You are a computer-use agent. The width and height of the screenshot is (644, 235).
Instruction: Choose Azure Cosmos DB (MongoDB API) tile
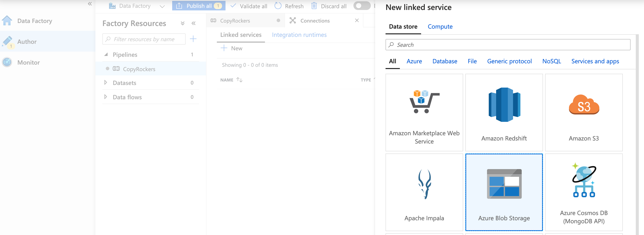tap(584, 192)
